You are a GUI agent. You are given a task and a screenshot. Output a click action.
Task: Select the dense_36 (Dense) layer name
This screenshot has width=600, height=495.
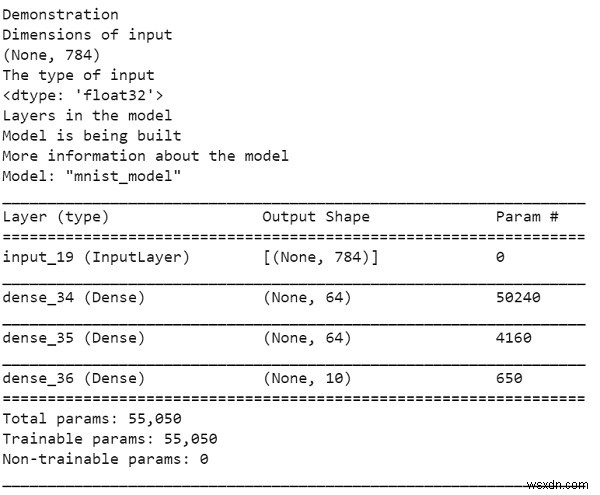[74, 378]
